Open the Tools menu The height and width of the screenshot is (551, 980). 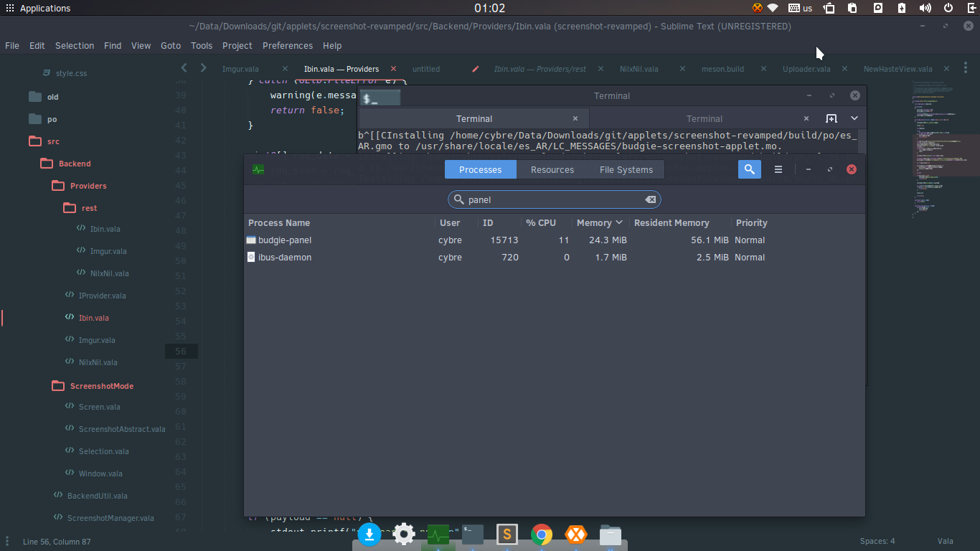pos(202,45)
